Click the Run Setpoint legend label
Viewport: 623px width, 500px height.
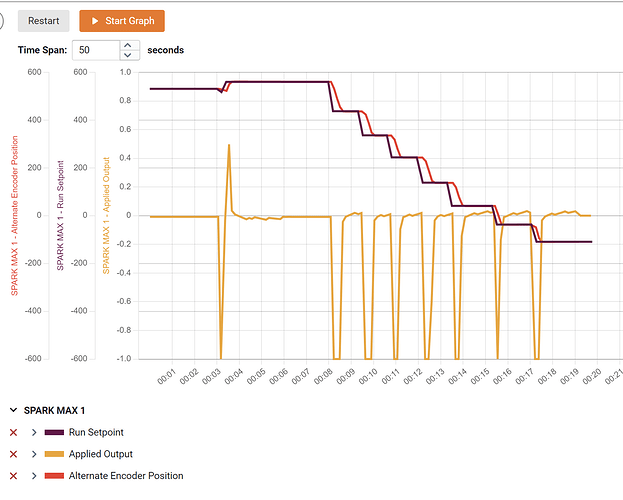(x=96, y=432)
